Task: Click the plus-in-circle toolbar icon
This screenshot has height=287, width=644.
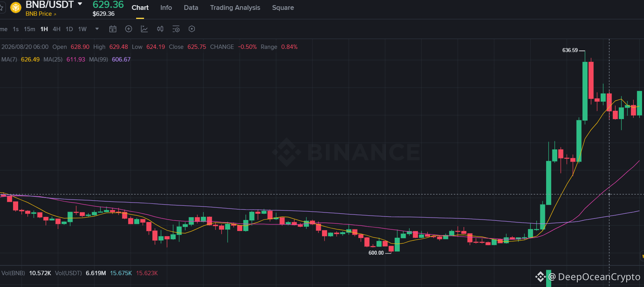Action: coord(129,29)
